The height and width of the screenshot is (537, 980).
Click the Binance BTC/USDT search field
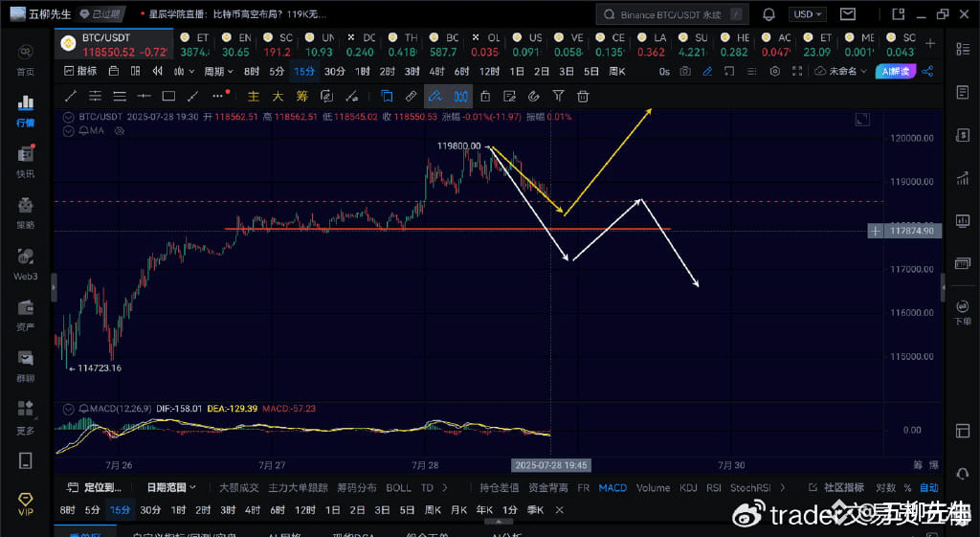tap(672, 13)
